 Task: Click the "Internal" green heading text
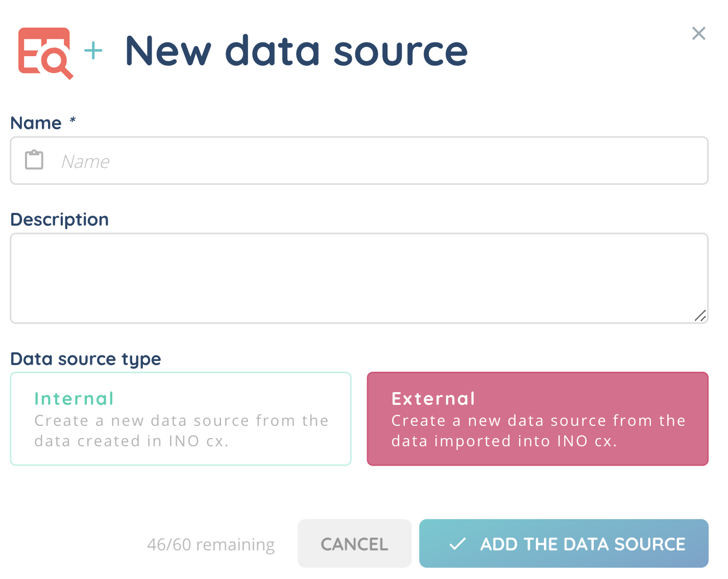pos(74,399)
